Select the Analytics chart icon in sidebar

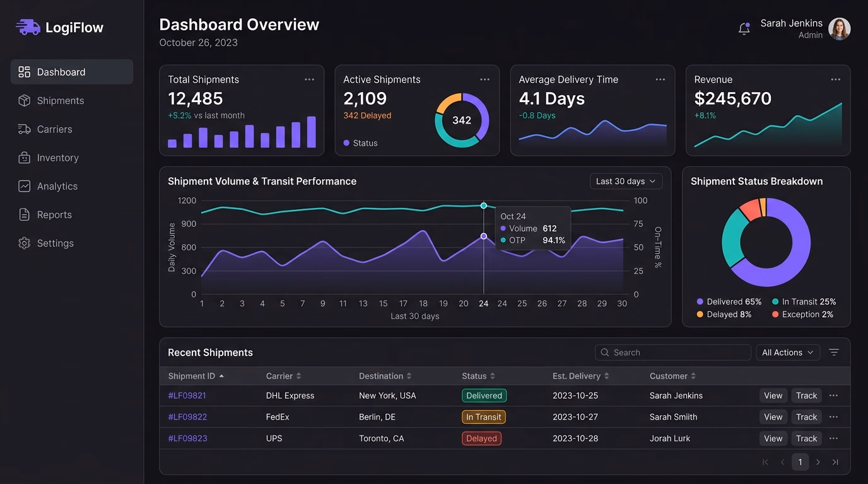(x=24, y=187)
